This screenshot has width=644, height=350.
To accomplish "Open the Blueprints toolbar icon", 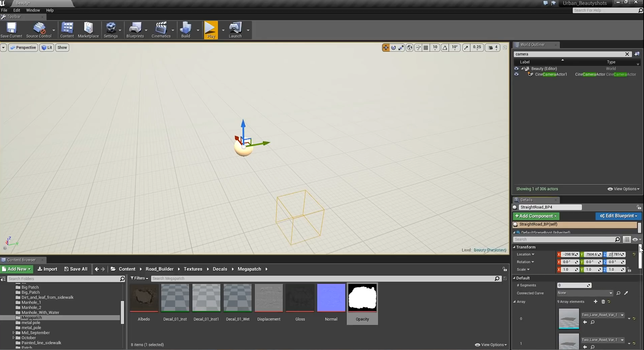I will point(135,30).
